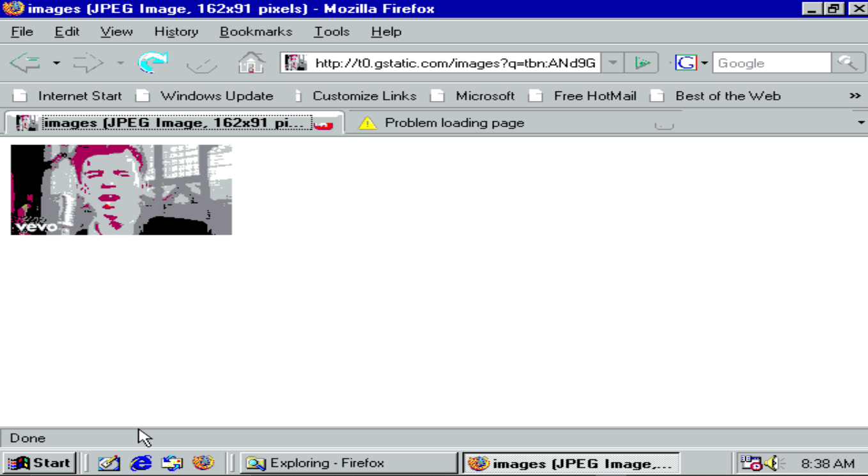Launch Internet Explorer from Quick Launch
868x476 pixels.
(x=141, y=463)
